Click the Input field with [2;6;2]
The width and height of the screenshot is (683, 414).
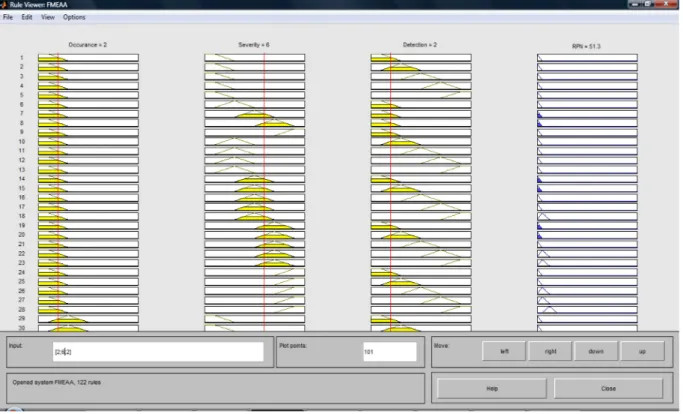point(159,353)
